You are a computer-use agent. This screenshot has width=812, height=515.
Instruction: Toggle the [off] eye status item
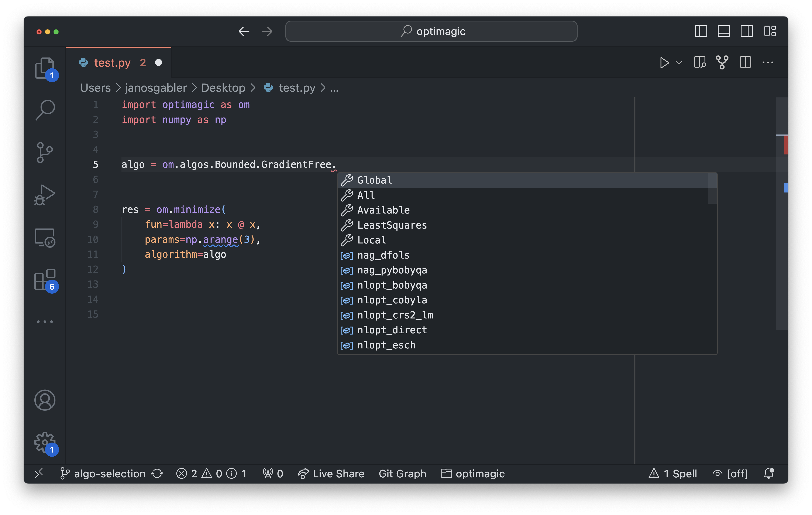730,474
